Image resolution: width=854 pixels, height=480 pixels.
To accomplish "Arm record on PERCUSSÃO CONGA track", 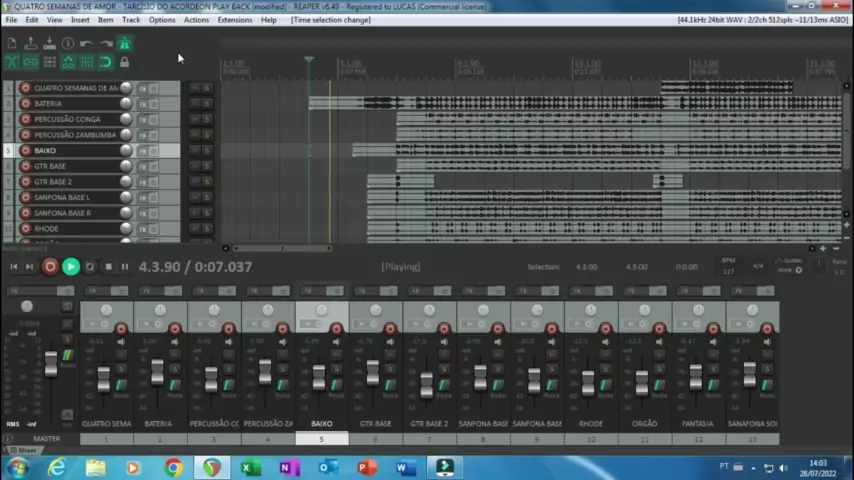I will pos(25,120).
